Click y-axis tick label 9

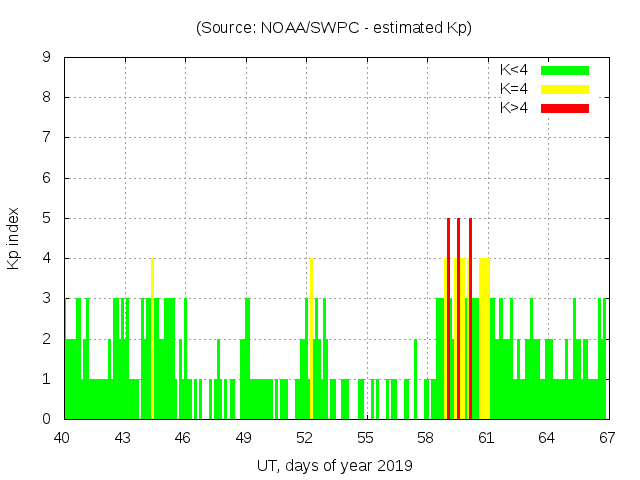point(46,58)
